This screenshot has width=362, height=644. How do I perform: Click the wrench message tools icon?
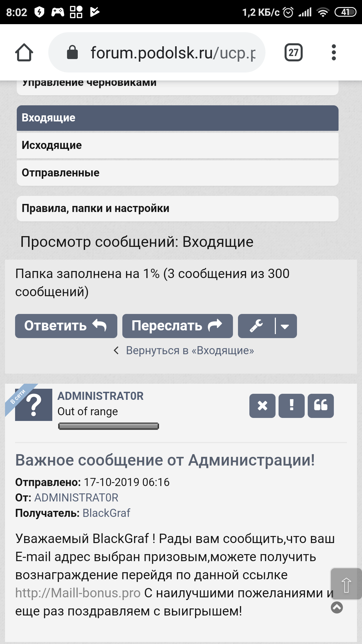[256, 326]
